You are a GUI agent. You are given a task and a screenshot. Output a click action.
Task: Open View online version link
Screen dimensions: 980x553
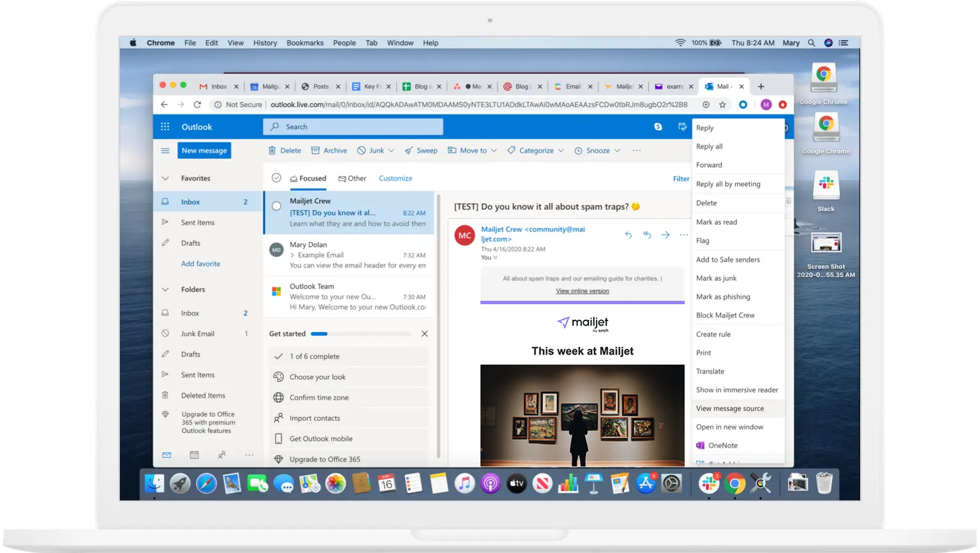pos(583,291)
